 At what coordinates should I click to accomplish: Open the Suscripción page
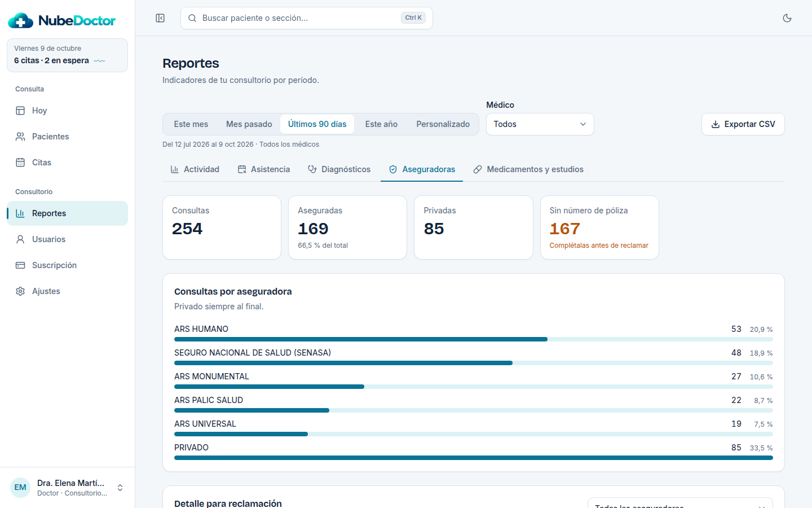(x=68, y=265)
